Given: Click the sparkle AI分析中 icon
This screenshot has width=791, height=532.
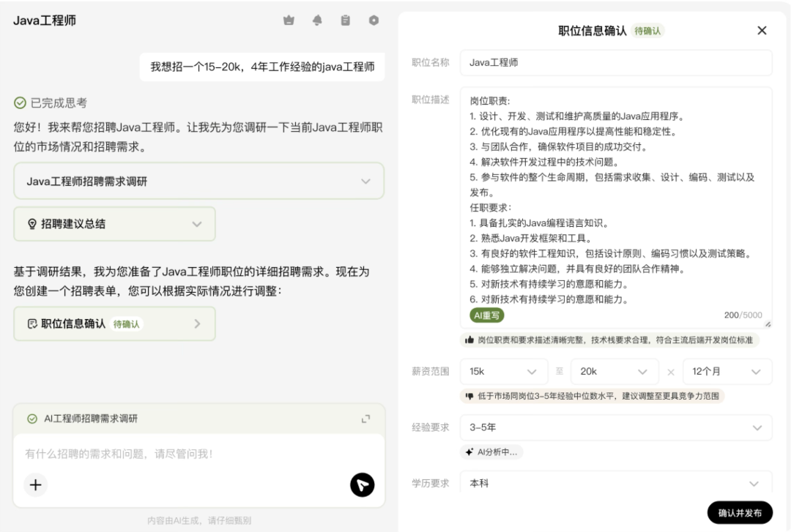Looking at the screenshot, I should [469, 452].
